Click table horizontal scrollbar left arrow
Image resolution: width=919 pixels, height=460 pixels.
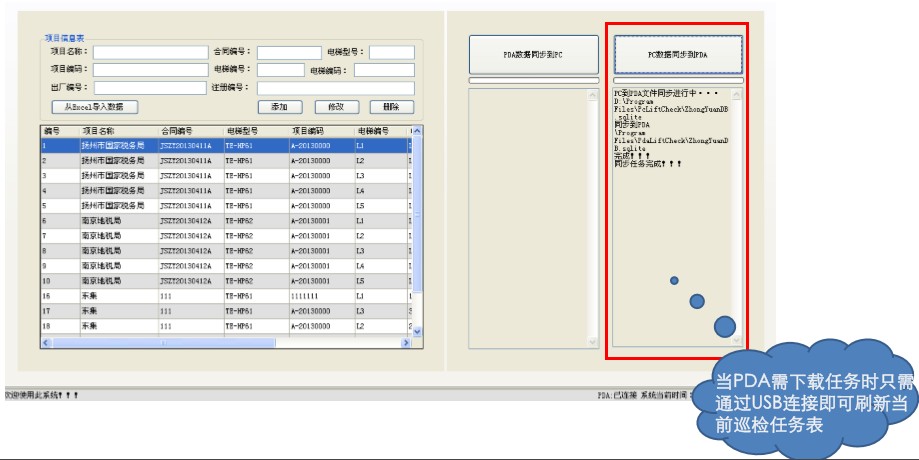[x=46, y=342]
